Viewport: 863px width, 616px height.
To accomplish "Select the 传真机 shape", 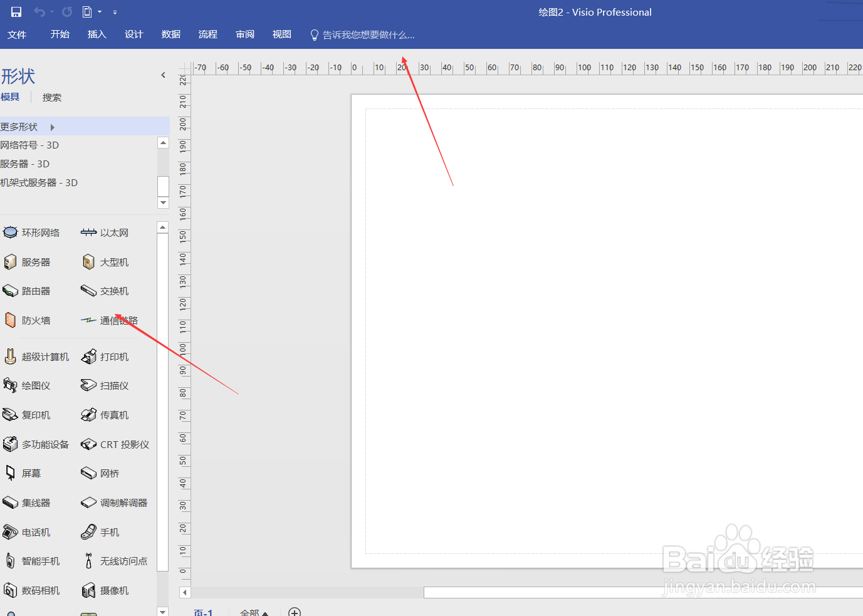I will 105,415.
